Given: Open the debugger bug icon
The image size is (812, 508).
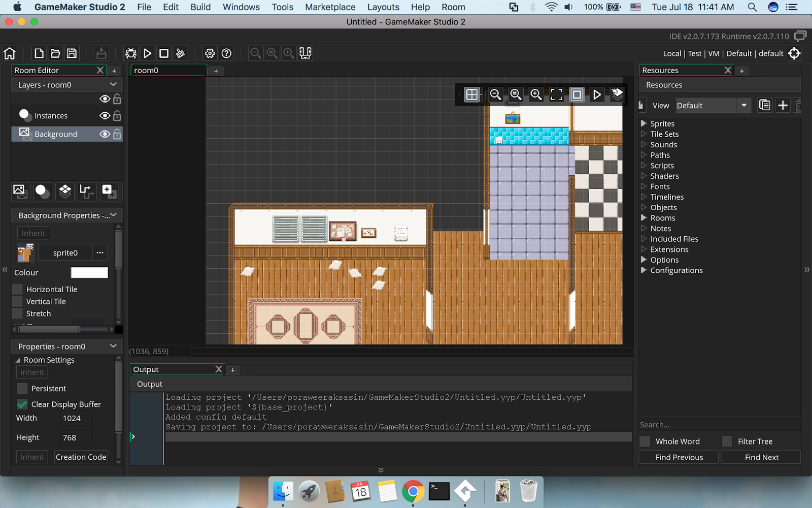Looking at the screenshot, I should tap(131, 53).
